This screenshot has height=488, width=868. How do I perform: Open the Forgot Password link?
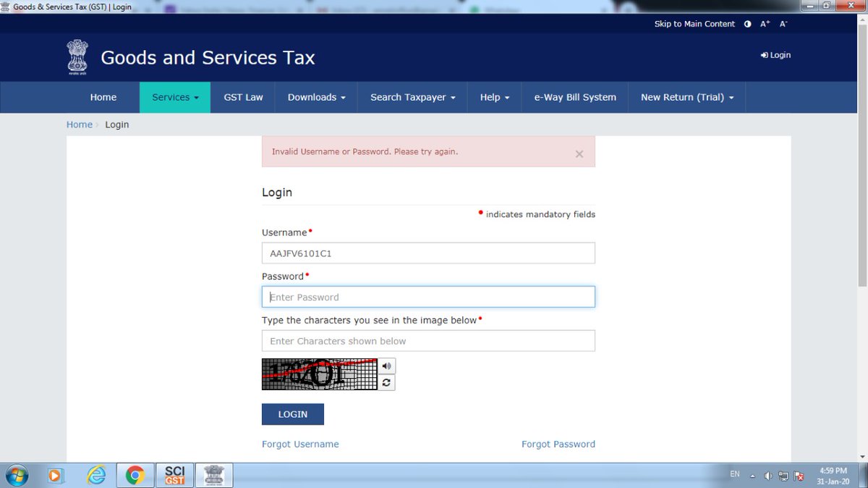(558, 444)
